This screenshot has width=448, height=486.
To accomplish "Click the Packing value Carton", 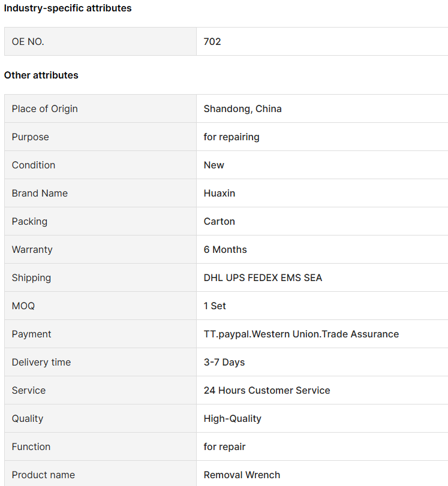I will click(x=220, y=221).
